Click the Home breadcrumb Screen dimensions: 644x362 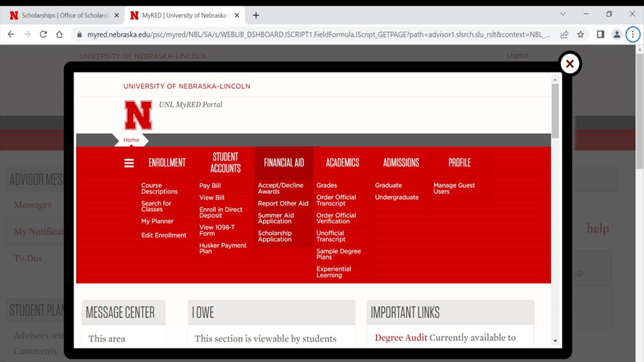pos(131,140)
